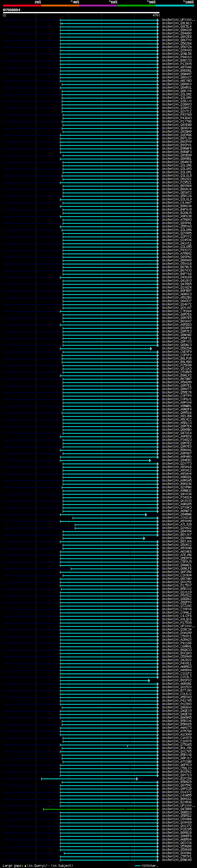Click the Large gaps legend text
The width and height of the screenshot is (197, 868).
(x=38, y=866)
